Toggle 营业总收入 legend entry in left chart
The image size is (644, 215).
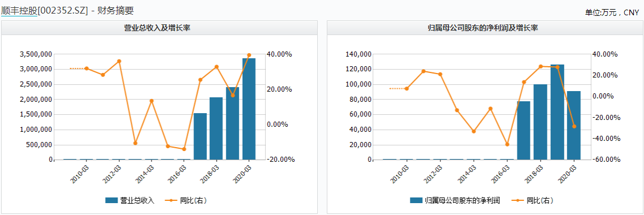(130, 201)
